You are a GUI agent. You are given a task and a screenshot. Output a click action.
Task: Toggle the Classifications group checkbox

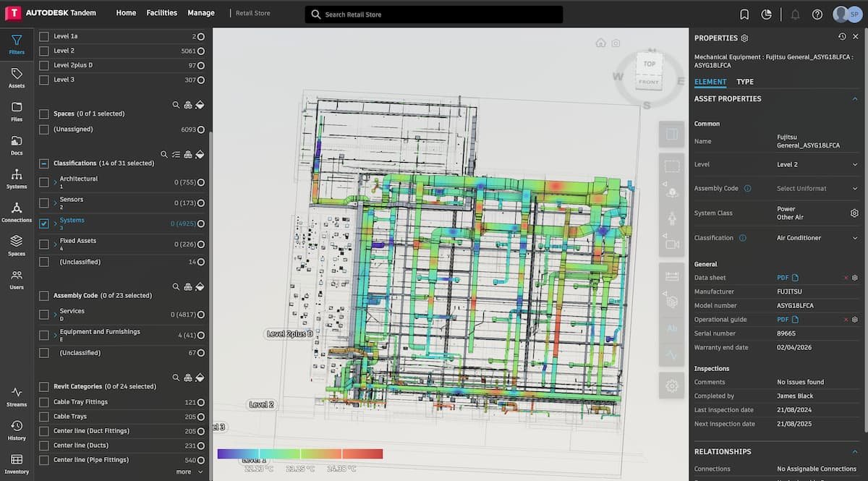click(44, 163)
